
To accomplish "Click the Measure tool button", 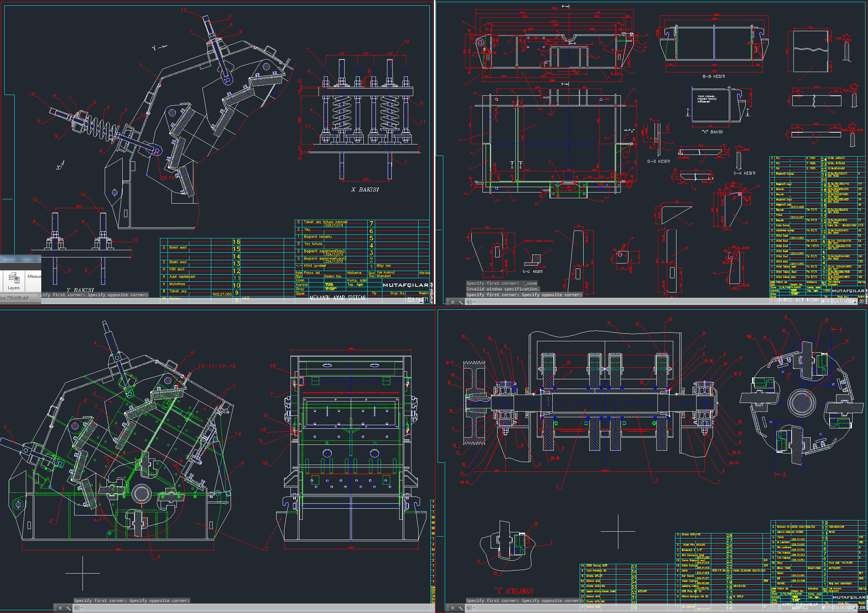I will pyautogui.click(x=34, y=276).
